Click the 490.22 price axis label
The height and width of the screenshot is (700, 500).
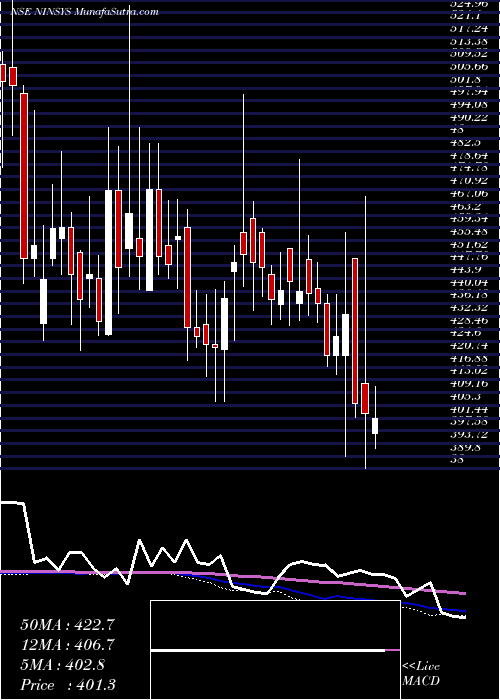click(x=468, y=117)
